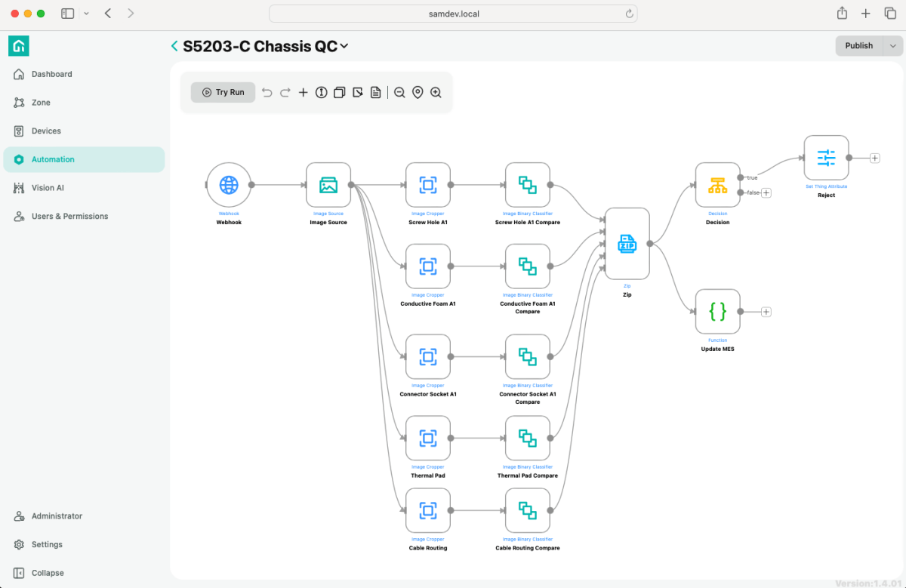Add a node after Decision false output
This screenshot has width=906, height=588.
click(x=766, y=193)
